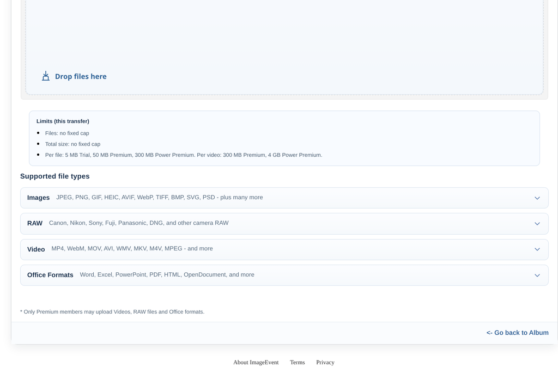Click the Files: no fixed cap line
The height and width of the screenshot is (392, 558).
coord(67,133)
